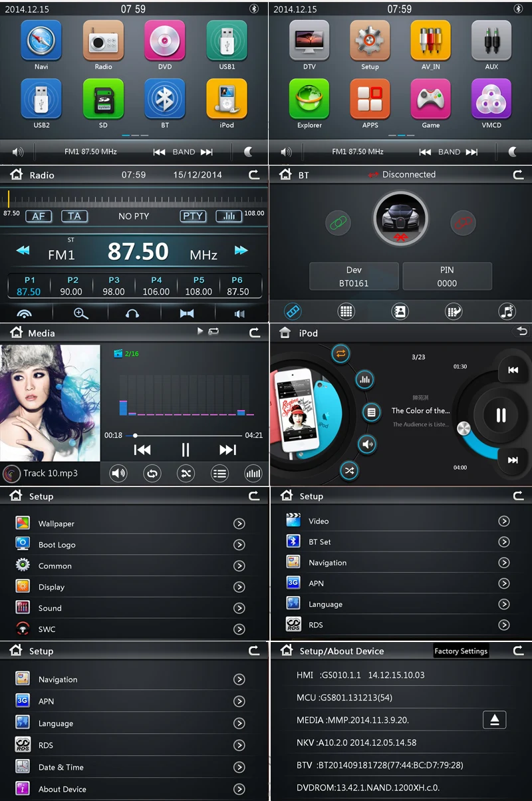The width and height of the screenshot is (532, 801).
Task: Toggle AF in Radio screen
Action: tap(39, 216)
